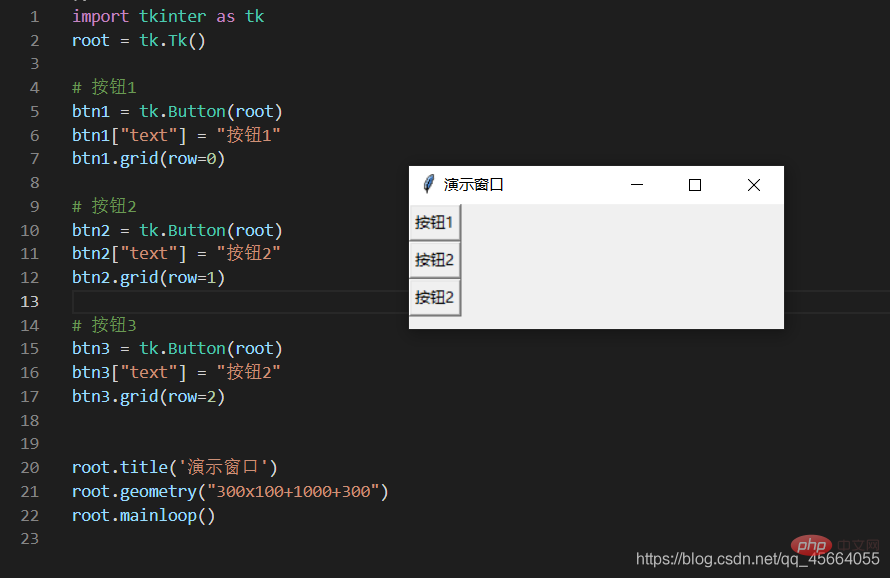
Task: Click 'btn3 = tk.Button(root)' code line
Action: point(177,349)
